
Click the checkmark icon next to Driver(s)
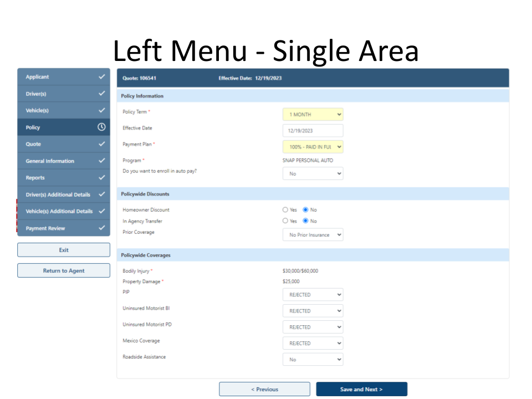tap(101, 94)
